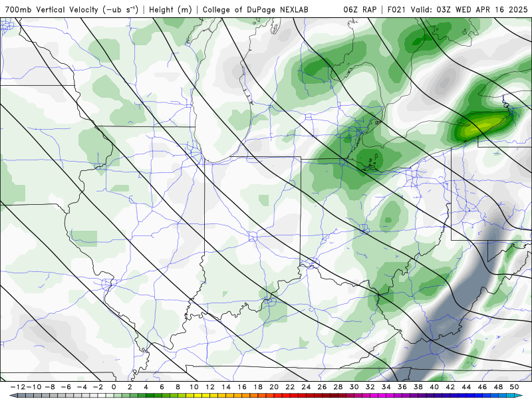This screenshot has height=399, width=532.
Task: Click the "48" color scale label
Action: 498,387
